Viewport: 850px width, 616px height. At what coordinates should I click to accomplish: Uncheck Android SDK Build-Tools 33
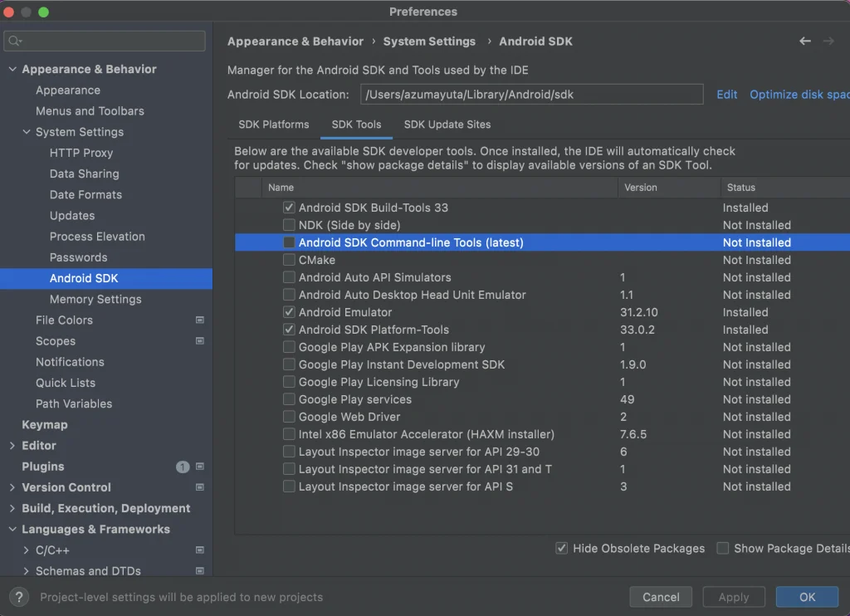pos(289,208)
